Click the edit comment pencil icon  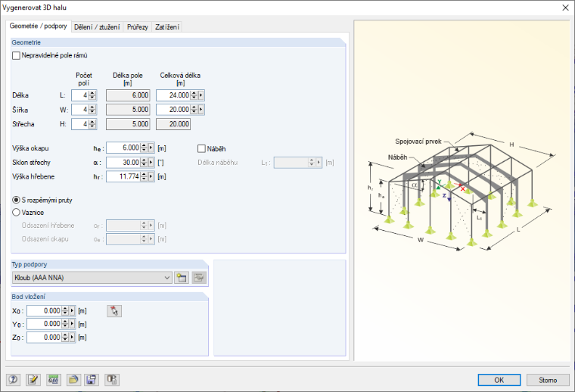click(33, 380)
